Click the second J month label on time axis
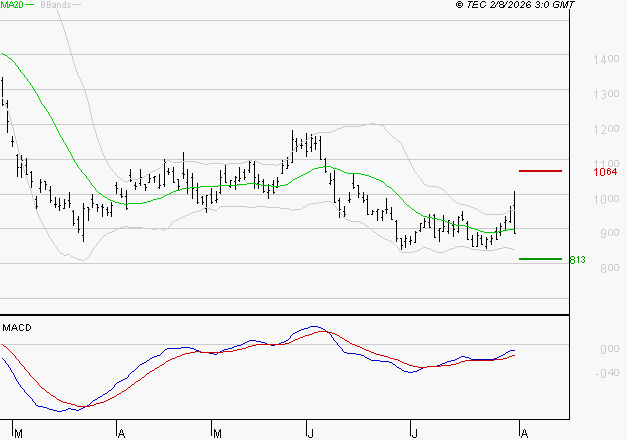Viewport: 627px width, 440px height. click(x=414, y=433)
